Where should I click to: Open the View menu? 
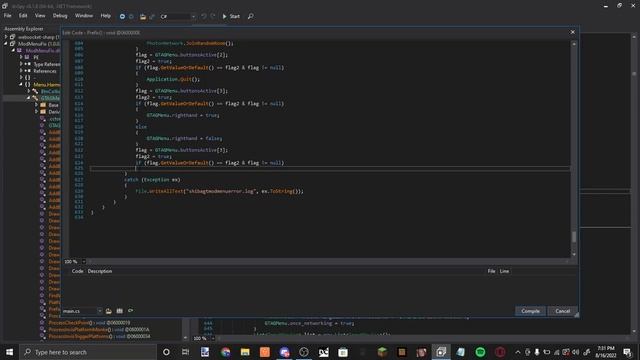coord(40,16)
